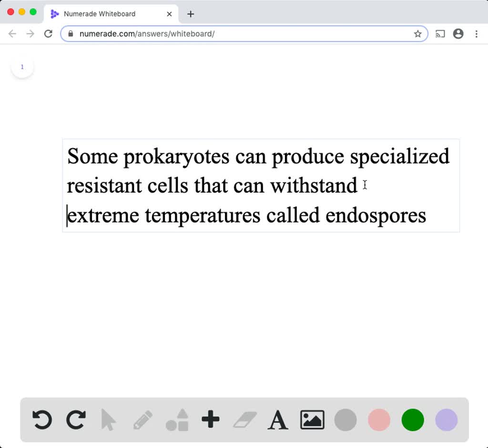This screenshot has width=488, height=448.
Task: Click the undo arrow in whiteboard toolbar
Action: tap(42, 420)
